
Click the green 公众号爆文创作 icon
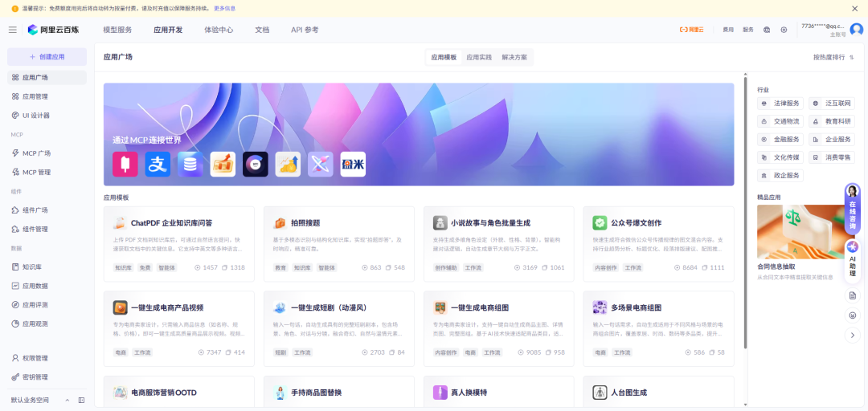point(600,223)
